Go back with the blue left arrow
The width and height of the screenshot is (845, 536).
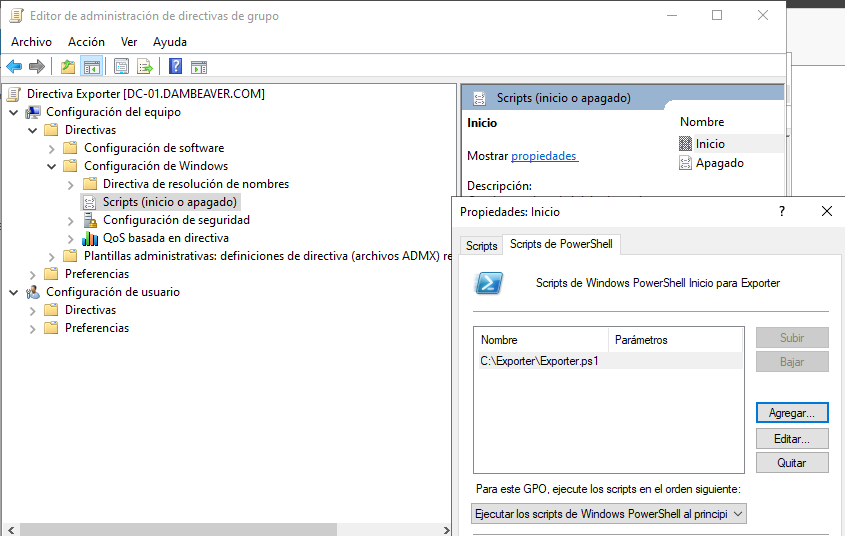coord(14,67)
